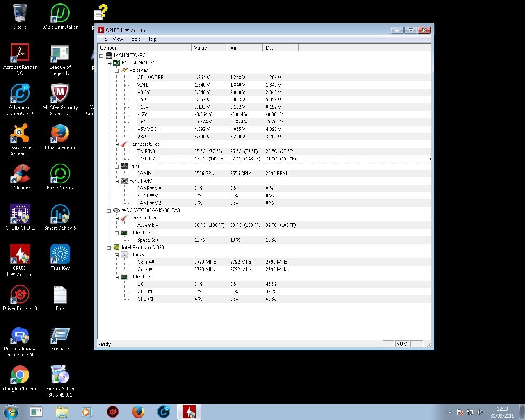Collapse the MAURICIO-PC root node

point(101,55)
